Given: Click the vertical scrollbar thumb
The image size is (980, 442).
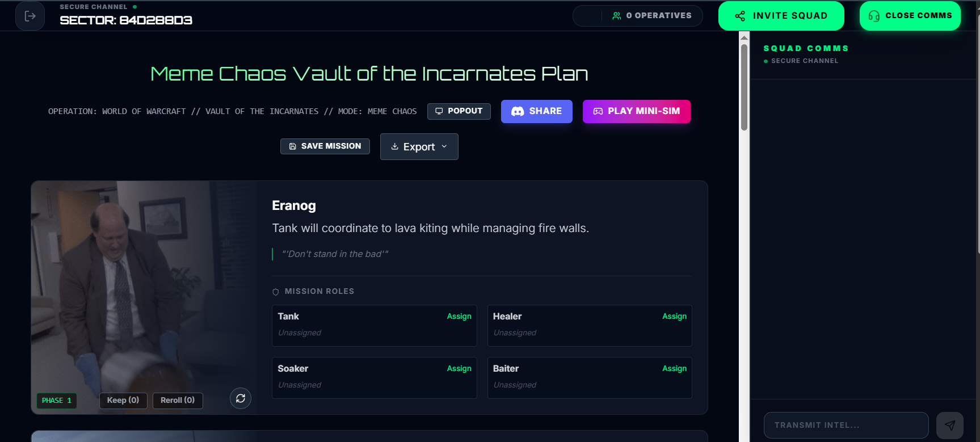Looking at the screenshot, I should (744, 87).
